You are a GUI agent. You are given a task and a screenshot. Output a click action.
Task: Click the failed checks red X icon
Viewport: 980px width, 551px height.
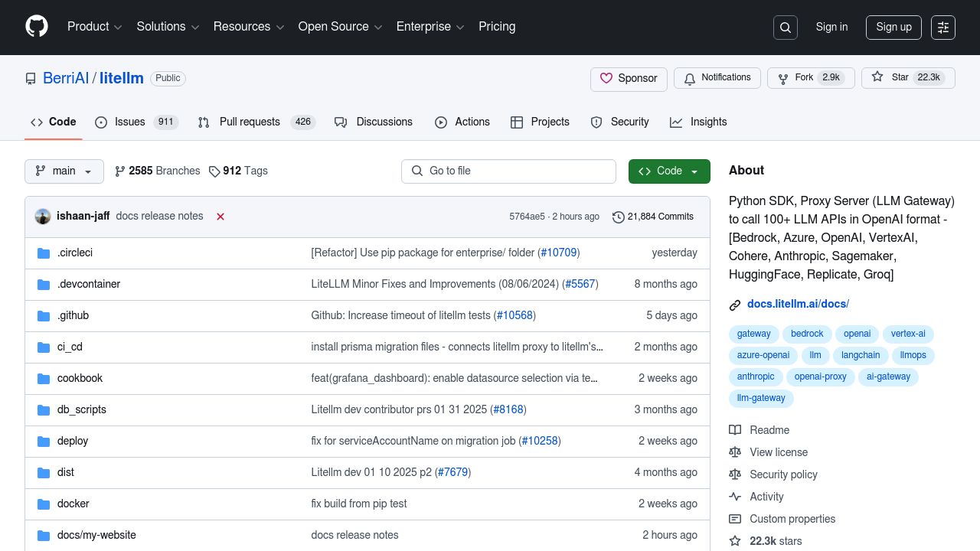point(220,217)
